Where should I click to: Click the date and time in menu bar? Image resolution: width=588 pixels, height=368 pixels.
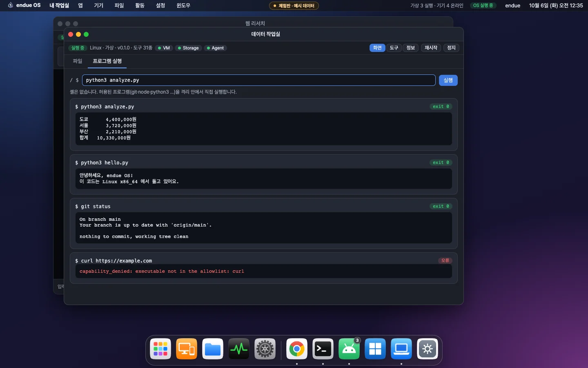(x=556, y=5)
